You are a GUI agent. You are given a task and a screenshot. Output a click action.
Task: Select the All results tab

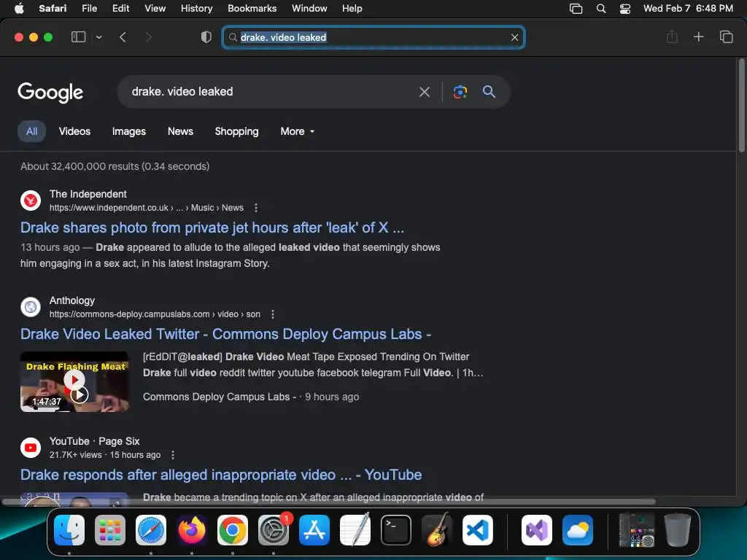31,131
